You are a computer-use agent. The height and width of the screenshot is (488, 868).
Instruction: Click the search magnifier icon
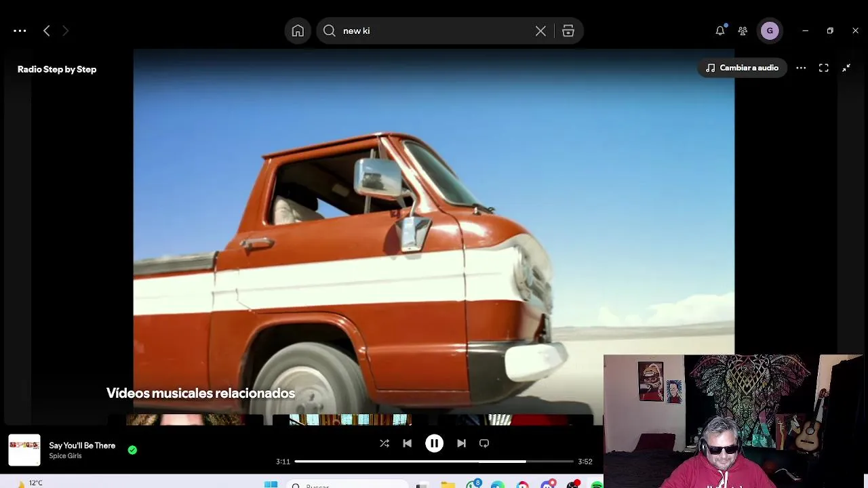tap(330, 30)
